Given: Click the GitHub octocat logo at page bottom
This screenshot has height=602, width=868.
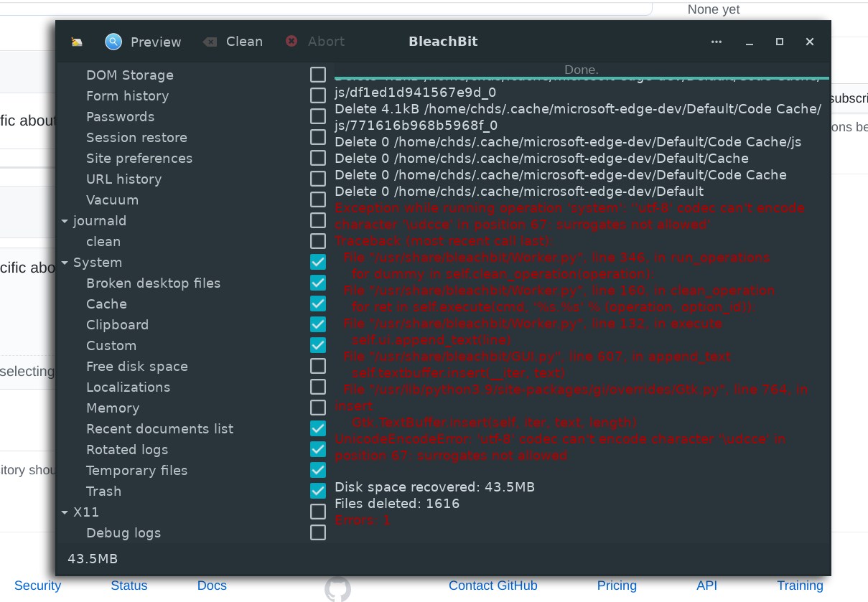Looking at the screenshot, I should pos(337,588).
